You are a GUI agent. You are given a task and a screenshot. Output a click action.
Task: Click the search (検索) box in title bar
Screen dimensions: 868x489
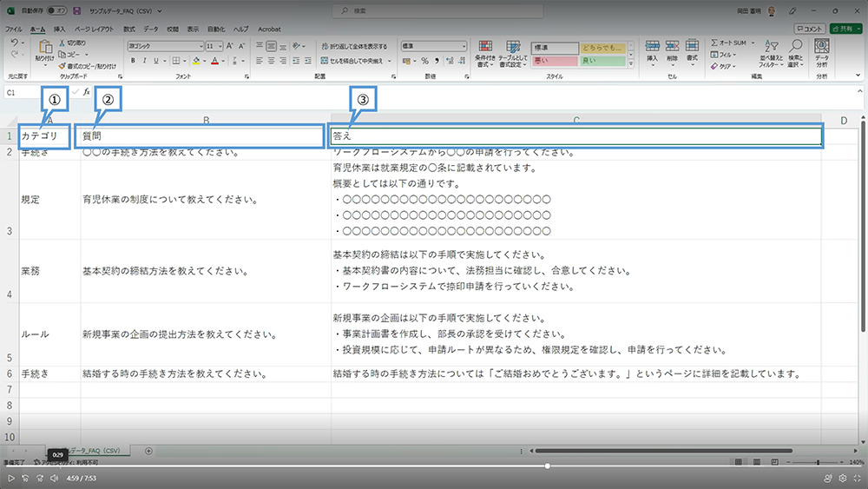coord(437,10)
